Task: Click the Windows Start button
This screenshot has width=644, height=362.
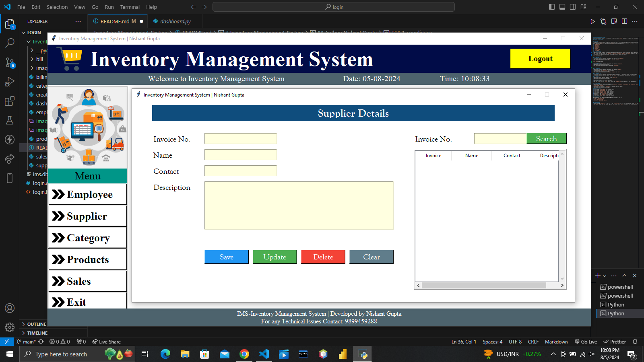Action: coord(10,354)
